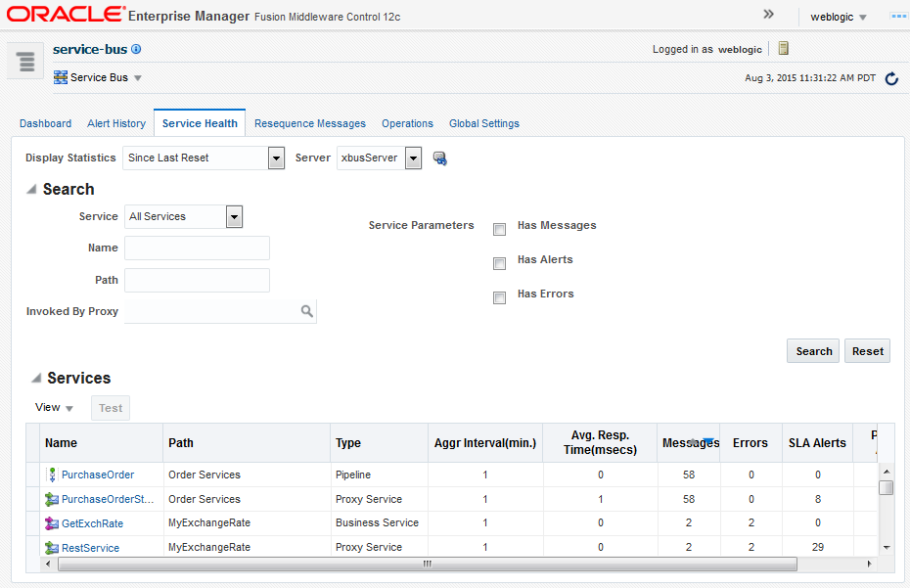910x588 pixels.
Task: Click the horizontal scrollbar right arrow
Action: pyautogui.click(x=869, y=564)
